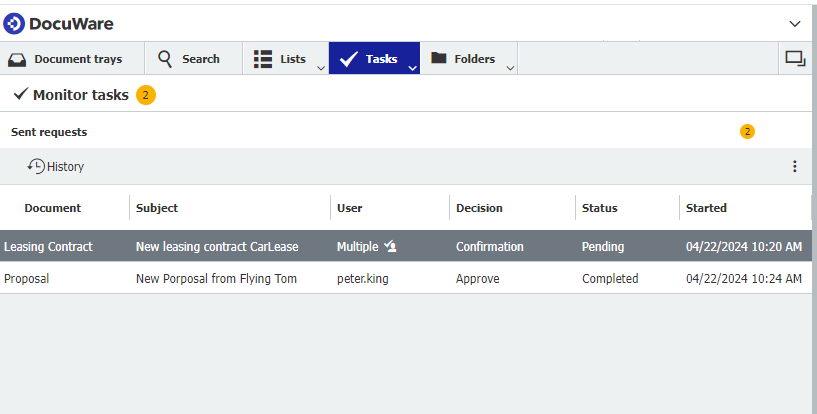Click the DocuWare logo icon
This screenshot has height=414, width=817.
[x=14, y=24]
